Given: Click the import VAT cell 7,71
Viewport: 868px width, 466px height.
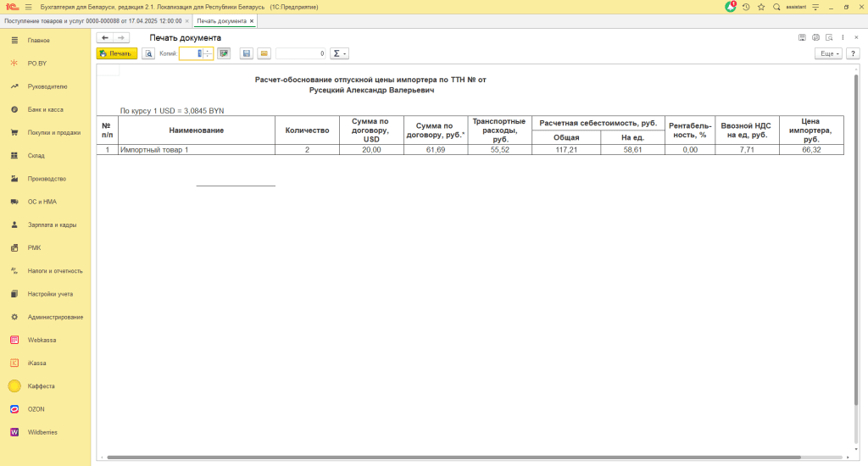Looking at the screenshot, I should (x=747, y=150).
